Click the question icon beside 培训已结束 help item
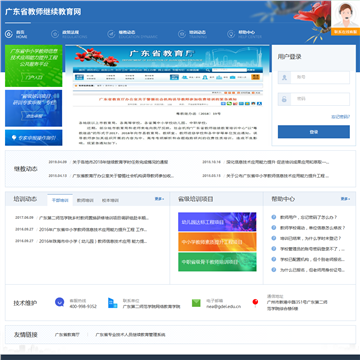The width and height of the screenshot is (360, 360). tap(274, 238)
